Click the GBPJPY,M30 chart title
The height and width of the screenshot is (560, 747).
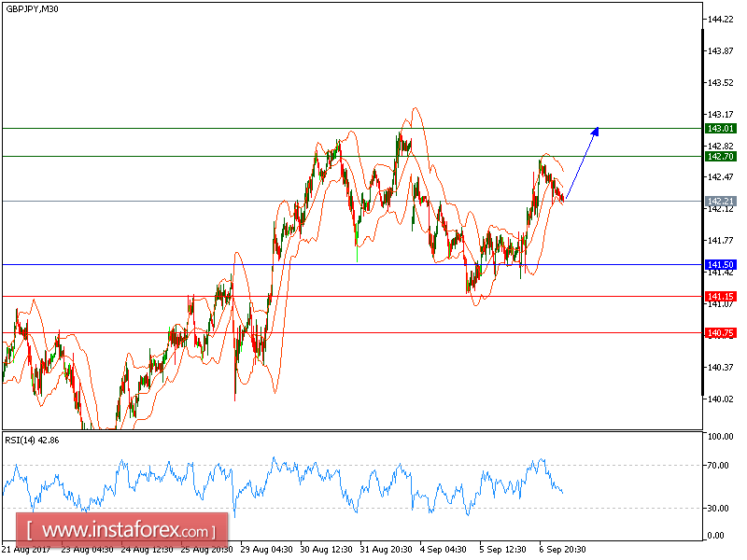tap(32, 8)
